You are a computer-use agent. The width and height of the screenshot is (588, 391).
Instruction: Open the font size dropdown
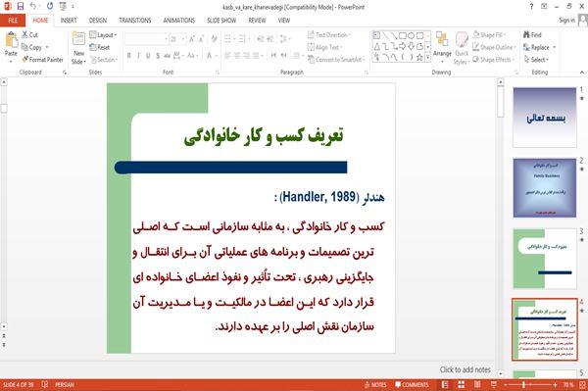coord(183,39)
